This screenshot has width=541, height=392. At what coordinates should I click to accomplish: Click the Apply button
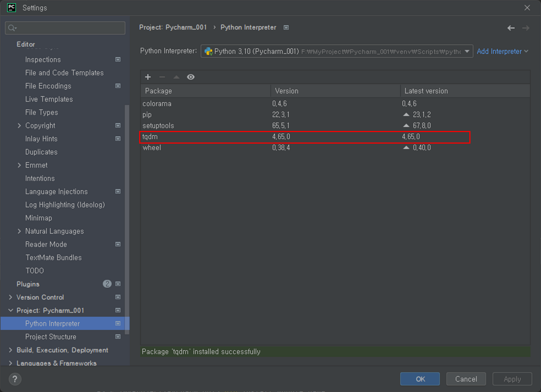click(512, 379)
